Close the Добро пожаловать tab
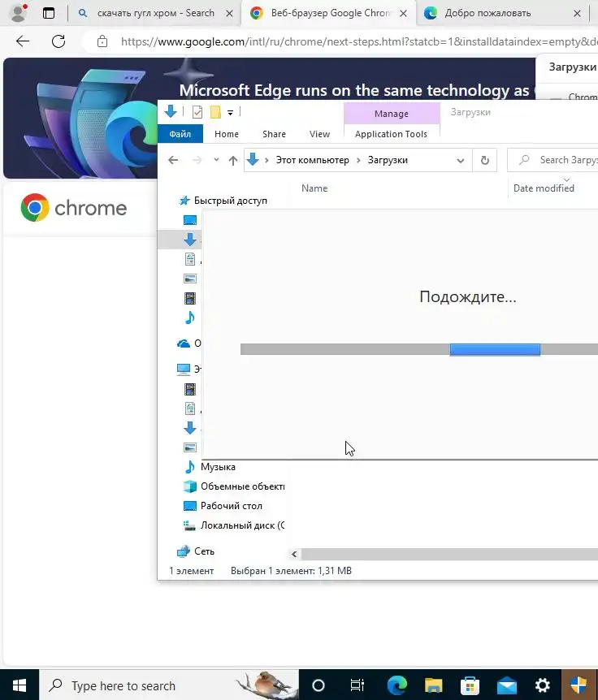This screenshot has width=598, height=700. pyautogui.click(x=577, y=13)
